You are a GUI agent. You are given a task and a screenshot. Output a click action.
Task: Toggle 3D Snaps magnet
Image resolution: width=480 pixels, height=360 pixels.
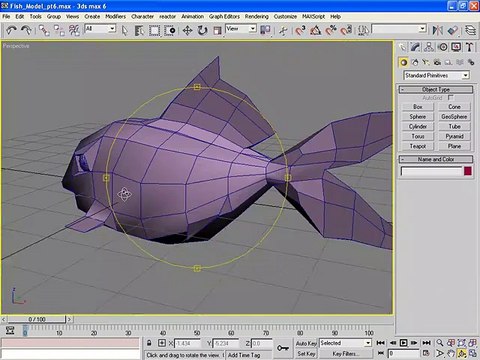300,31
